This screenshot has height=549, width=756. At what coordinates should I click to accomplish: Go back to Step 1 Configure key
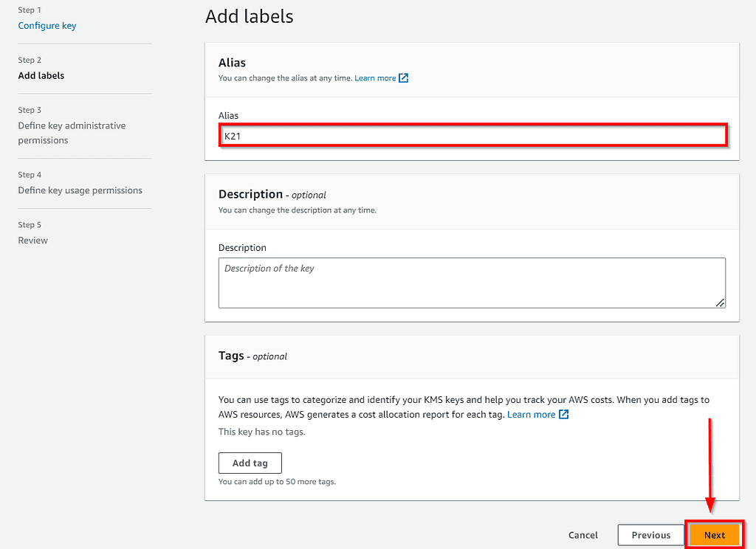point(47,25)
